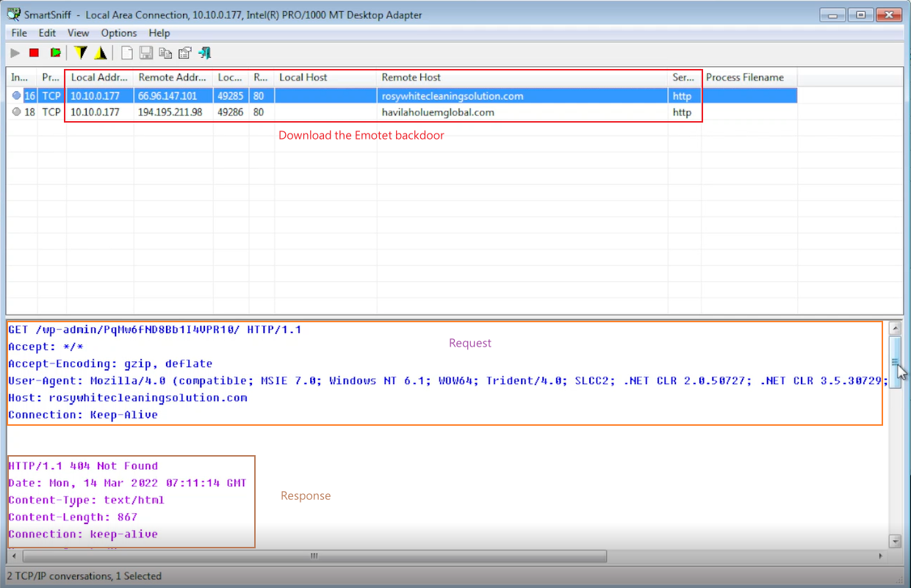
Task: Click the horizontal scrollbar right arrow
Action: pos(882,556)
